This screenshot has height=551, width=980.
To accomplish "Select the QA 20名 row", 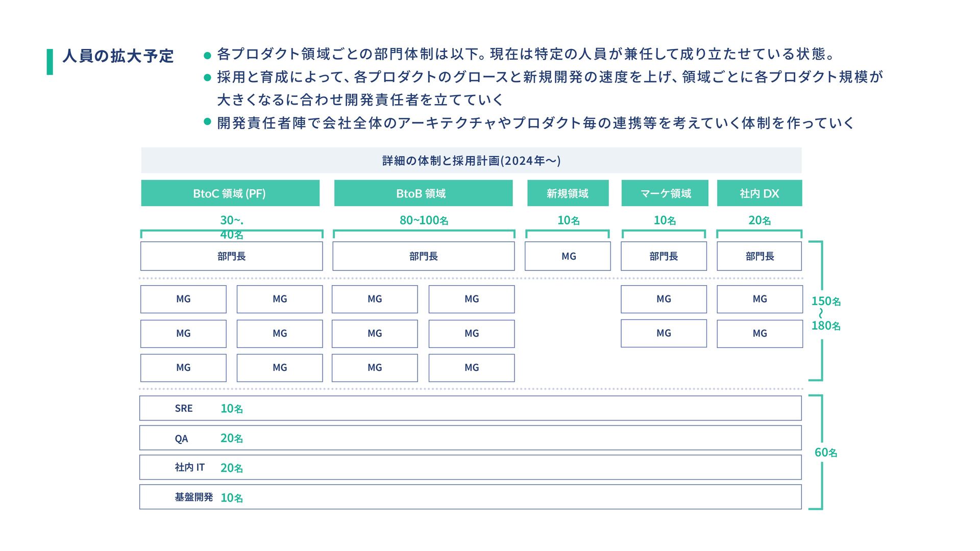I will 471,438.
